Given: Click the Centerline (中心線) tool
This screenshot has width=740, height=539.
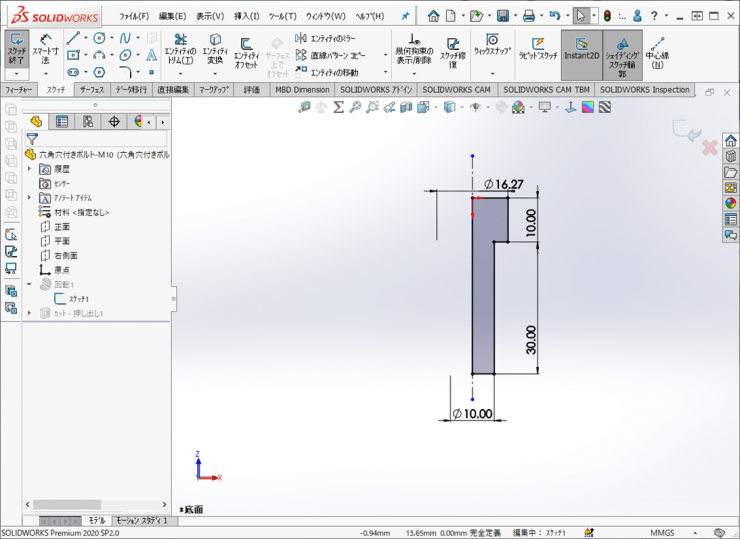Looking at the screenshot, I should pos(656,54).
